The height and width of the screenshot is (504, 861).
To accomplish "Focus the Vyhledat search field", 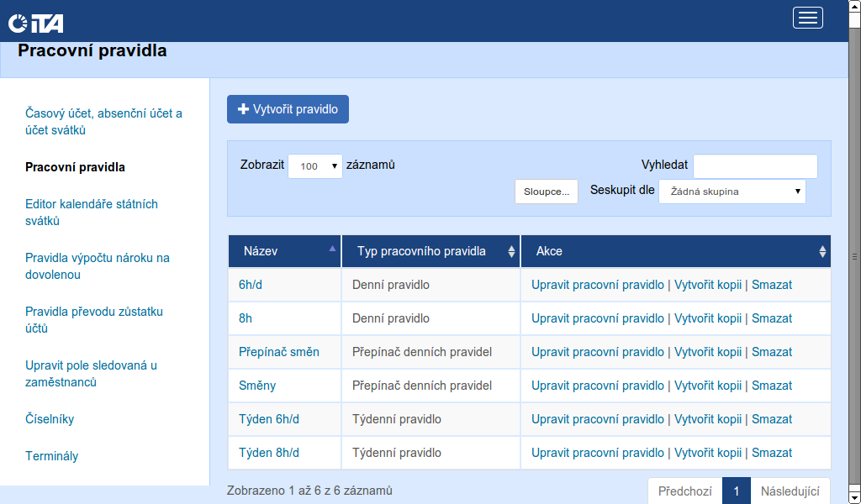I will [x=755, y=166].
